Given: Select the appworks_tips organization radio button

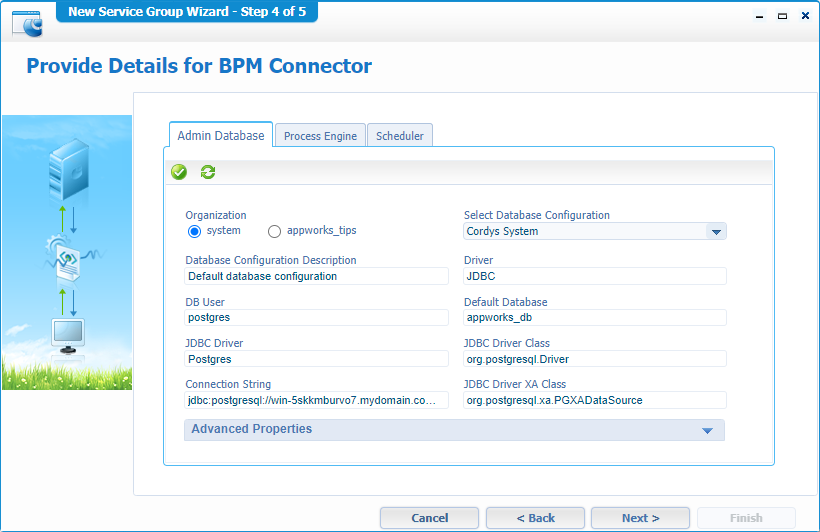Looking at the screenshot, I should (x=274, y=231).
